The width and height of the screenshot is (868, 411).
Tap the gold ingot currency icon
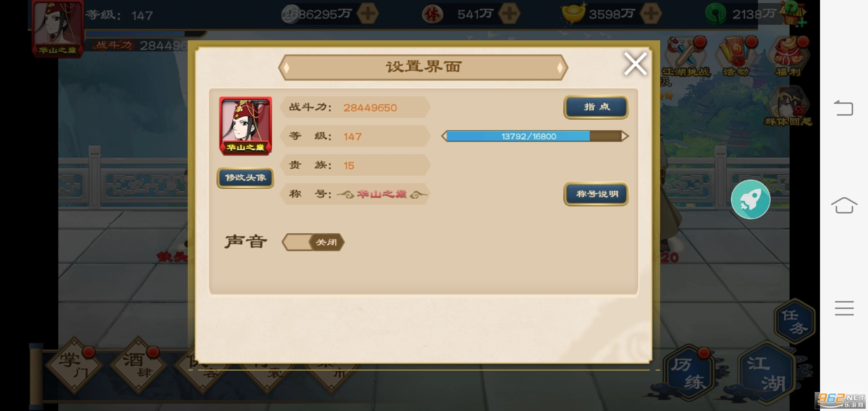pyautogui.click(x=573, y=14)
